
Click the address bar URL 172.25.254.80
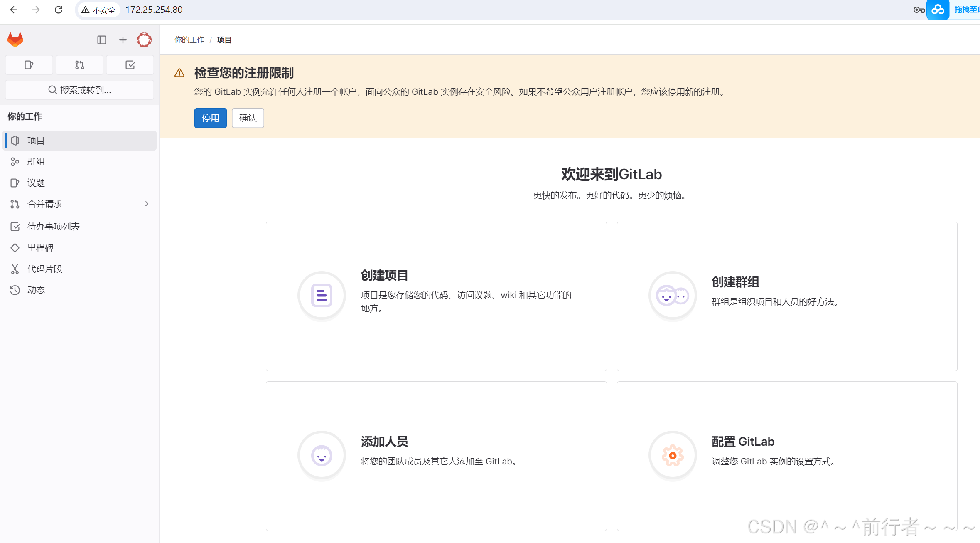tap(154, 10)
